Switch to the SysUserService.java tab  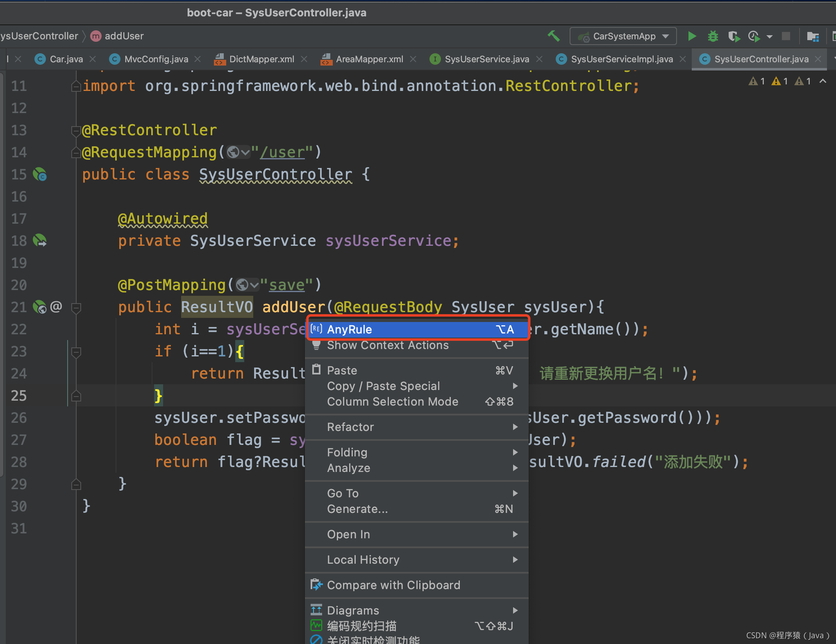pos(486,59)
